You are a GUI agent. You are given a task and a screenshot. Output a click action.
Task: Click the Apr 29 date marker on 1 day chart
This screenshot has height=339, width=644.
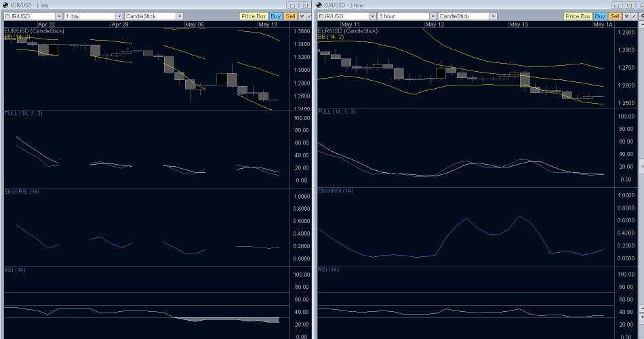click(120, 24)
